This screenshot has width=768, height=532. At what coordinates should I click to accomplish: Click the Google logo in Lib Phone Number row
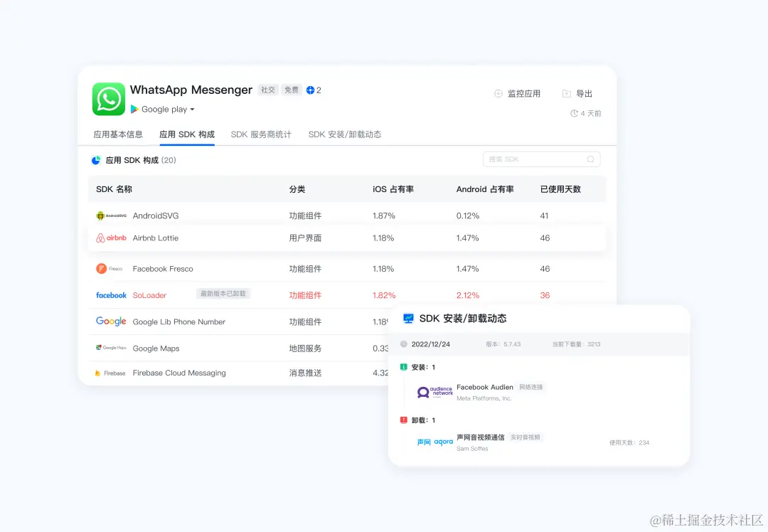(111, 321)
